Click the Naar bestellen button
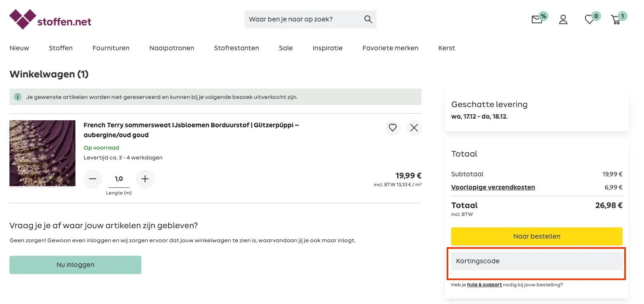The width and height of the screenshot is (644, 304). [x=536, y=236]
